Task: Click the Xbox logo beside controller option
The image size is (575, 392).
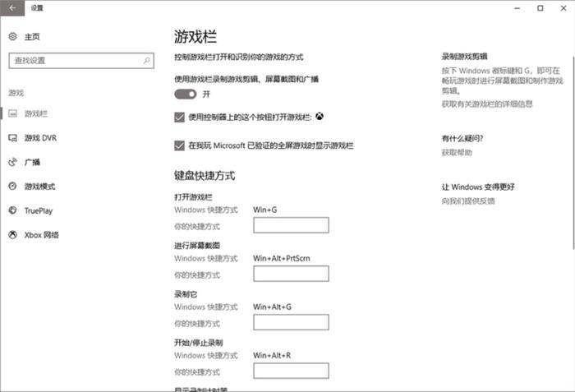Action: click(320, 117)
